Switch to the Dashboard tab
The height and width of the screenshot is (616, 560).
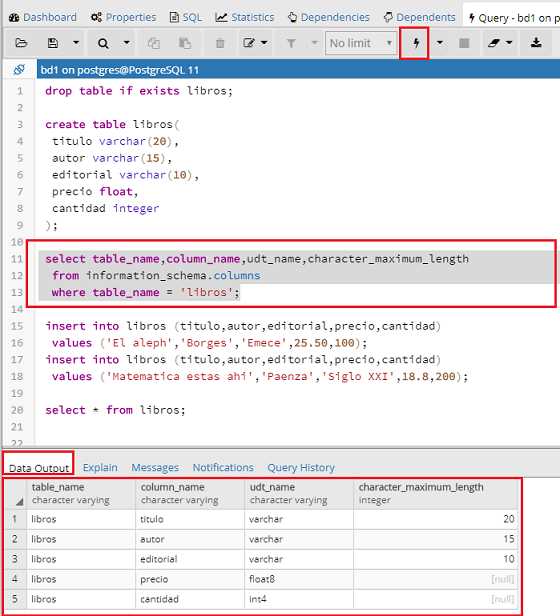(43, 17)
